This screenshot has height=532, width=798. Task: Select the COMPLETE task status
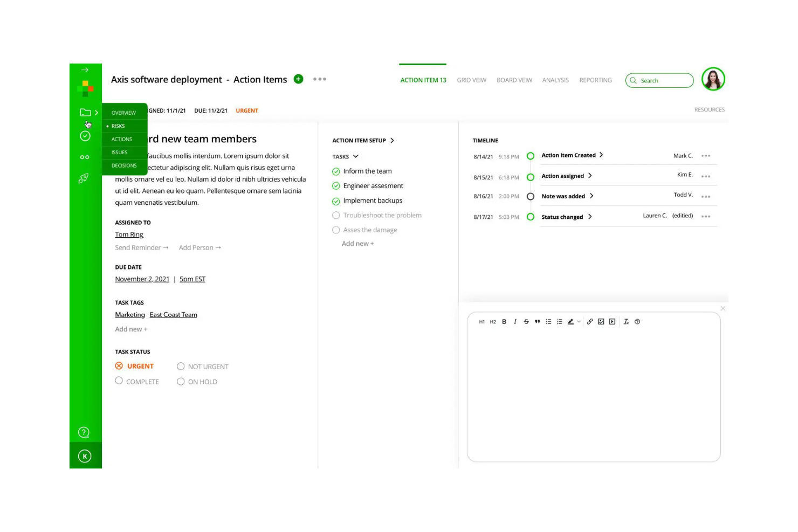click(x=119, y=381)
